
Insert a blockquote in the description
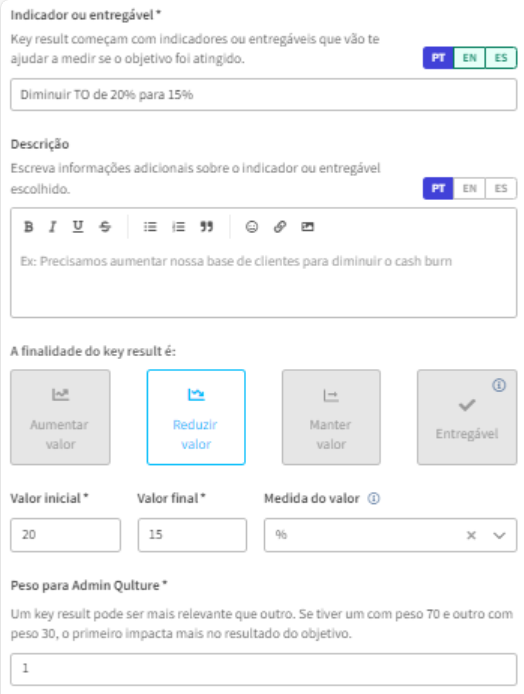[207, 227]
